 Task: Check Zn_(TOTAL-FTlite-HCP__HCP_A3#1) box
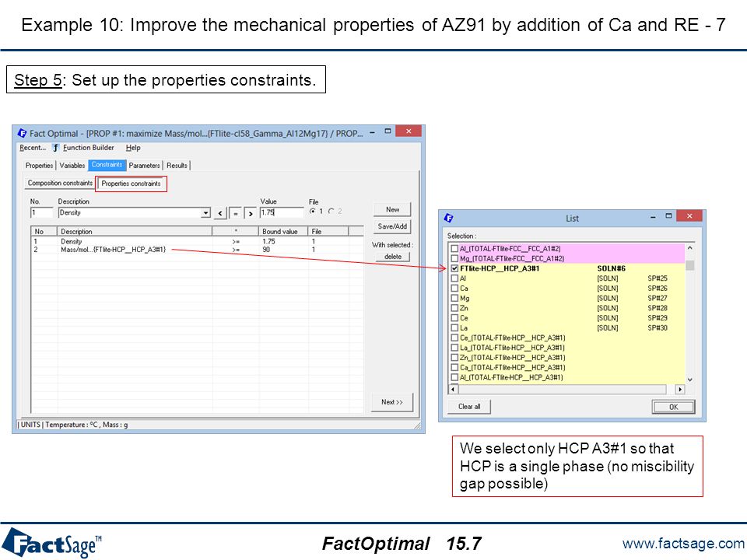click(x=454, y=358)
